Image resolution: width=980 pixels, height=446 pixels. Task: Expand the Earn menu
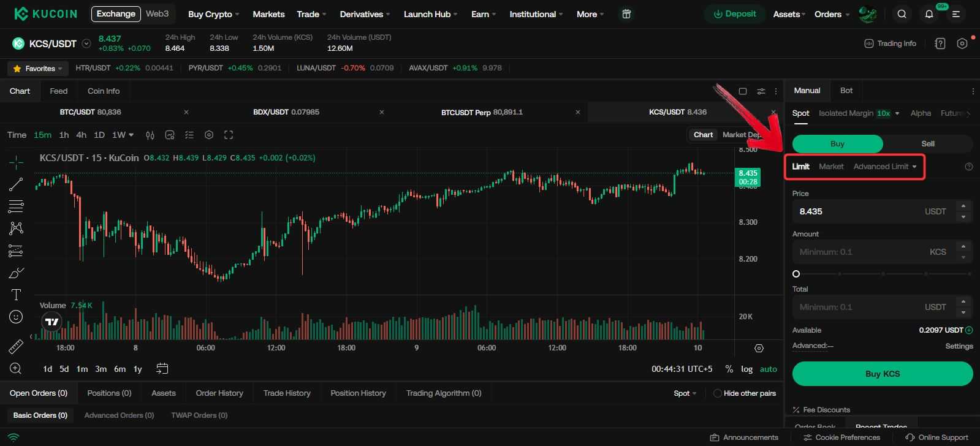(484, 14)
